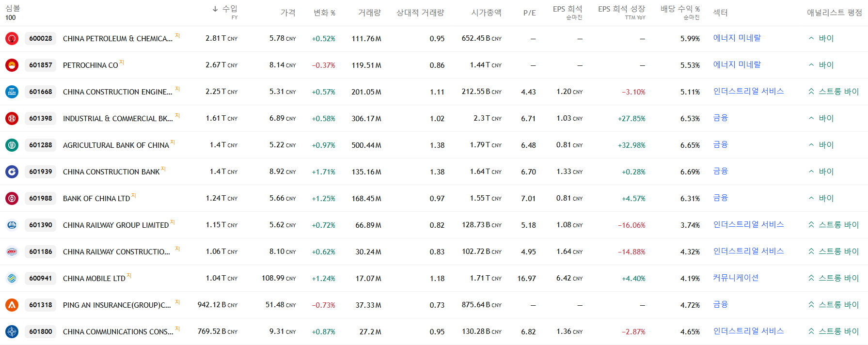
Task: Click the China Construction Engineering logo icon
Action: pyautogui.click(x=12, y=92)
